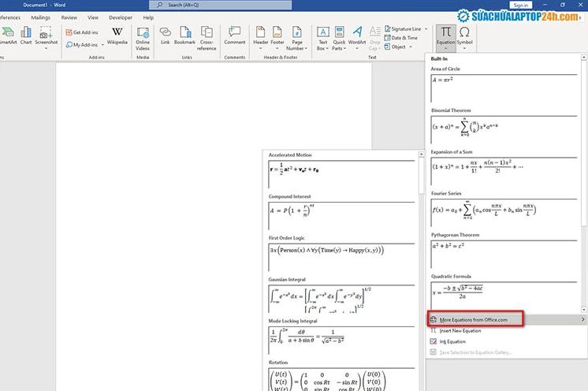Image resolution: width=588 pixels, height=391 pixels.
Task: Select Insert New Equation
Action: coord(506,330)
